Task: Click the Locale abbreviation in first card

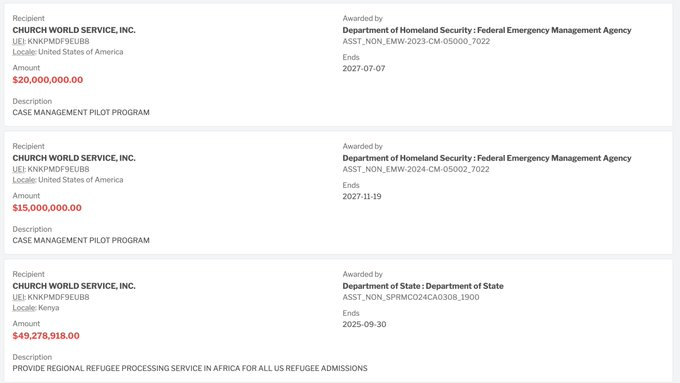Action: [x=23, y=52]
